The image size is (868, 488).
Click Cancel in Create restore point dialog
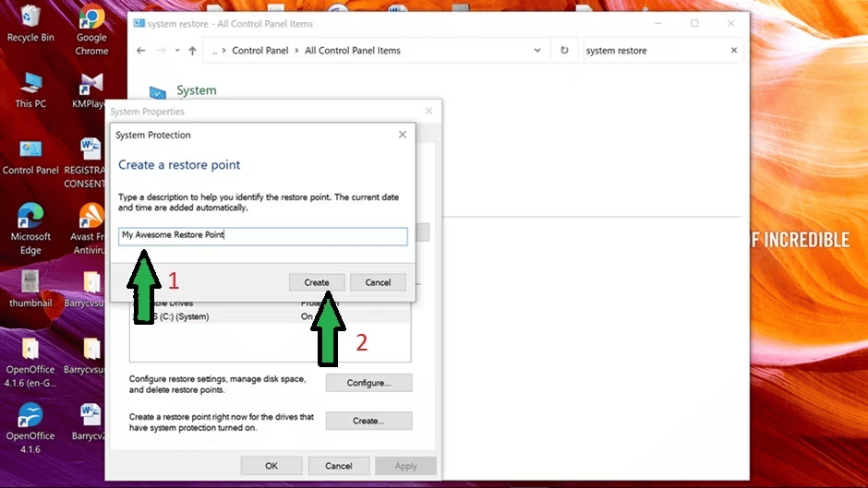[x=378, y=282]
